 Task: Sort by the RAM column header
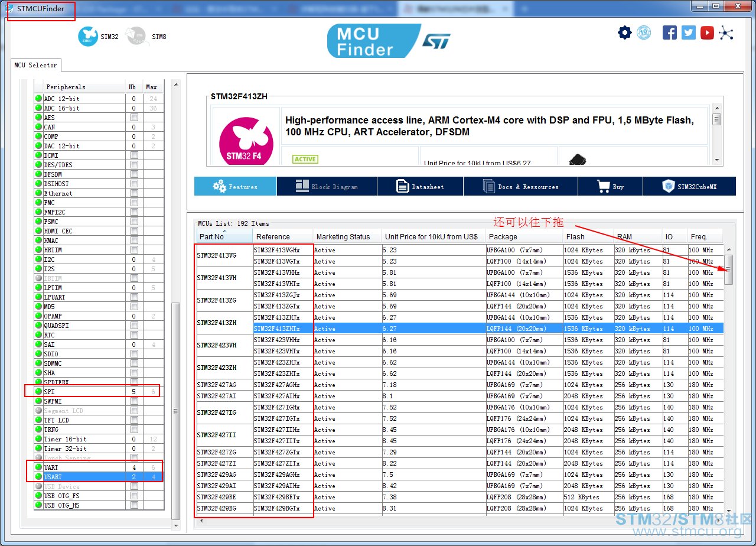click(637, 236)
